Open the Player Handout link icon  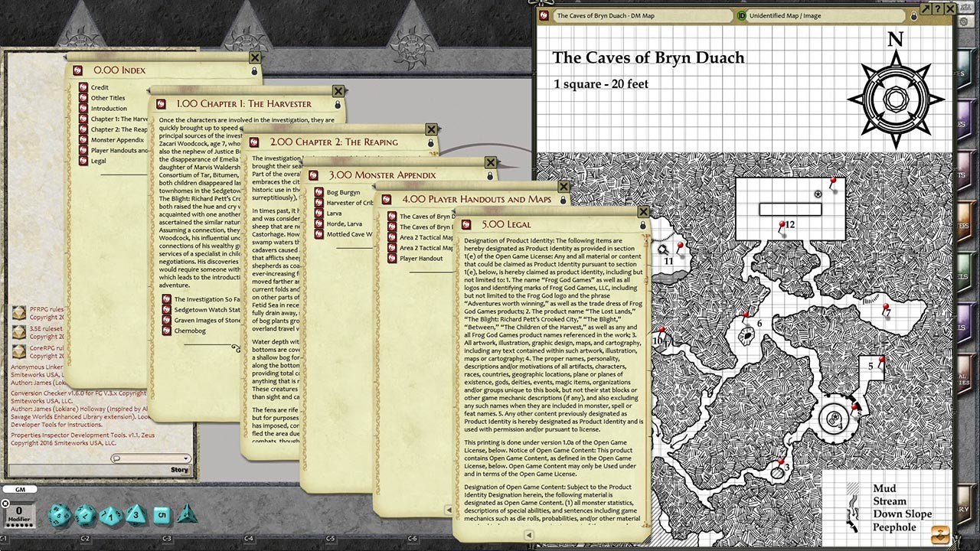point(391,259)
